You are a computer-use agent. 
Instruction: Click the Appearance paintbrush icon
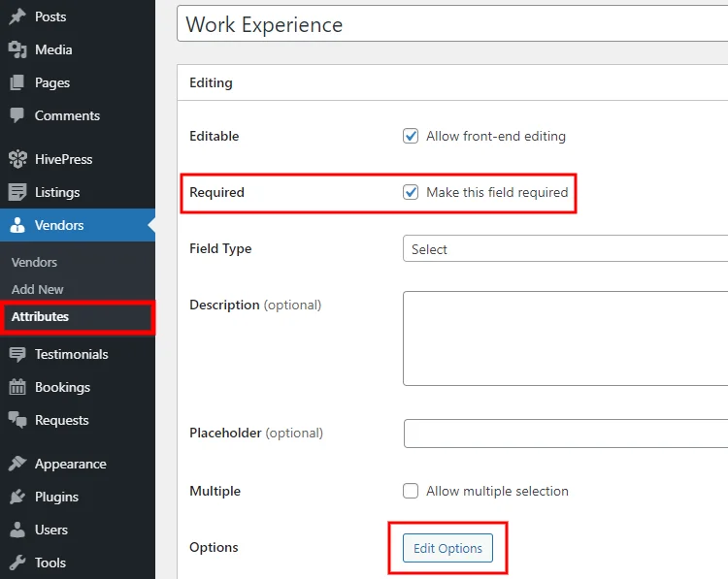17,464
